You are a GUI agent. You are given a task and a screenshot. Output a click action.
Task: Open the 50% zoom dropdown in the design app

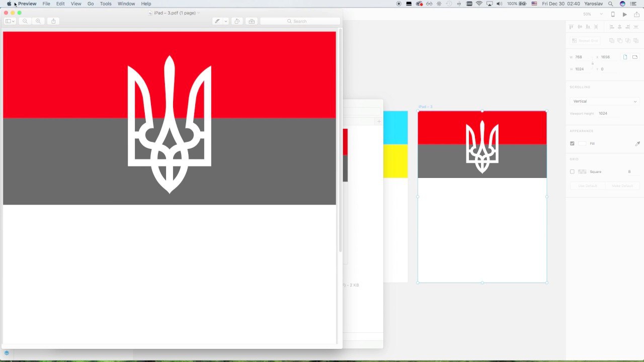pos(593,14)
